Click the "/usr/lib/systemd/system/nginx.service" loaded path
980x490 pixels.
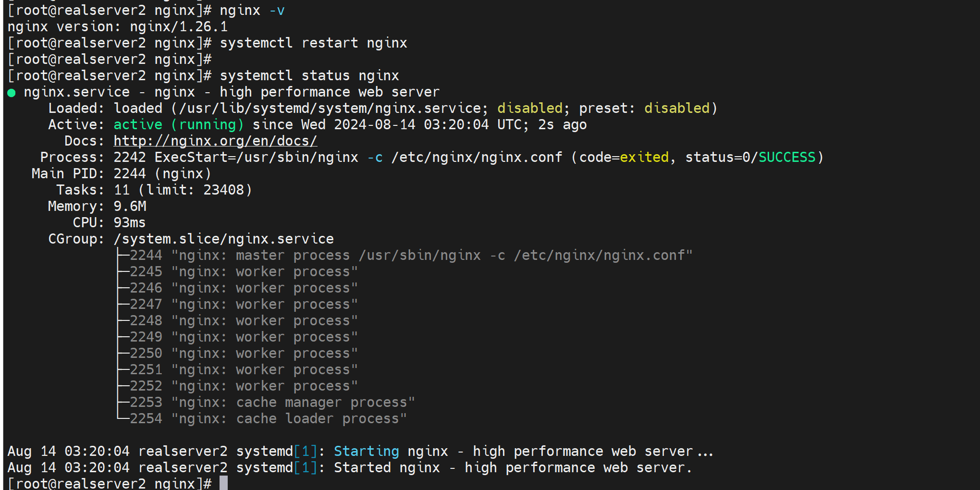click(330, 108)
